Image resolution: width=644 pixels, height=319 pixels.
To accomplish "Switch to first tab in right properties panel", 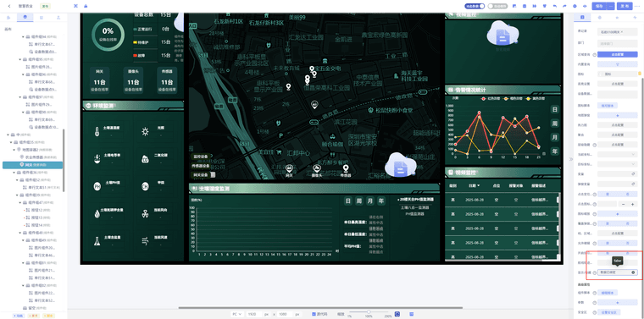I will click(x=581, y=17).
